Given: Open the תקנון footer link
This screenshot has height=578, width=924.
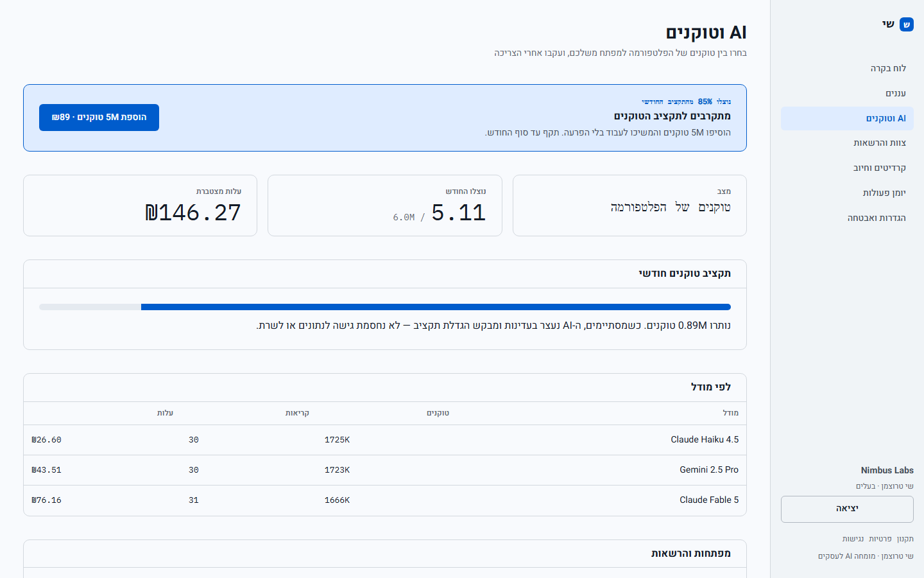Looking at the screenshot, I should [x=905, y=539].
